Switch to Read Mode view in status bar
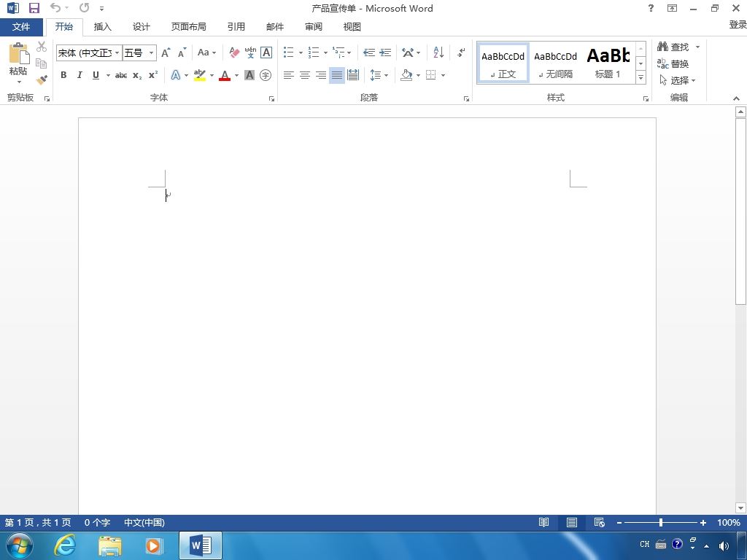The height and width of the screenshot is (560, 747). pos(543,522)
